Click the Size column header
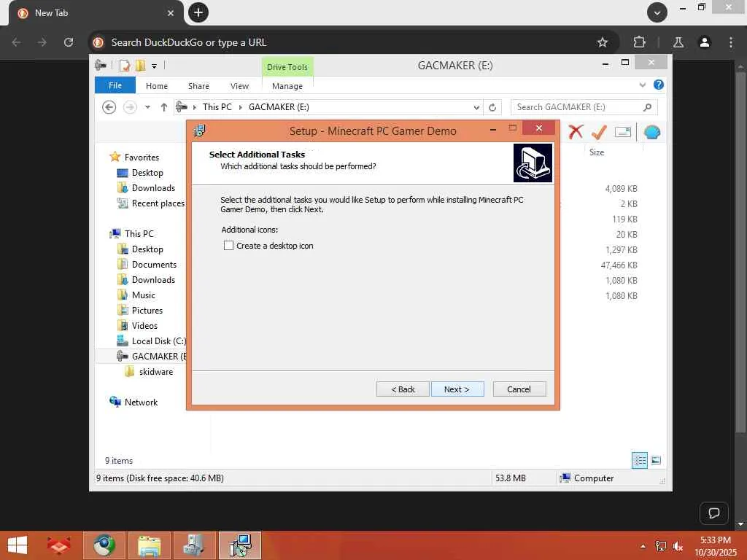Screen dimensions: 747x560 coord(597,152)
